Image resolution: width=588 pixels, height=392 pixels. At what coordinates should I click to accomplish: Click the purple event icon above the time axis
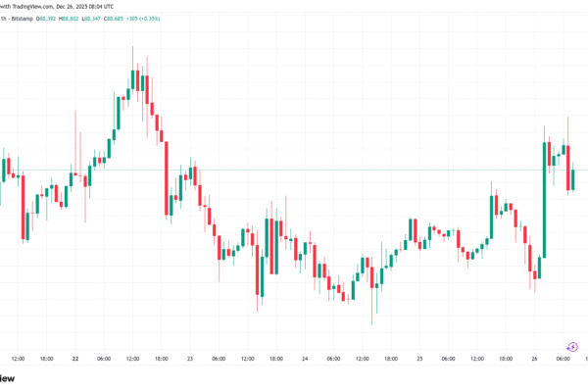tap(571, 346)
